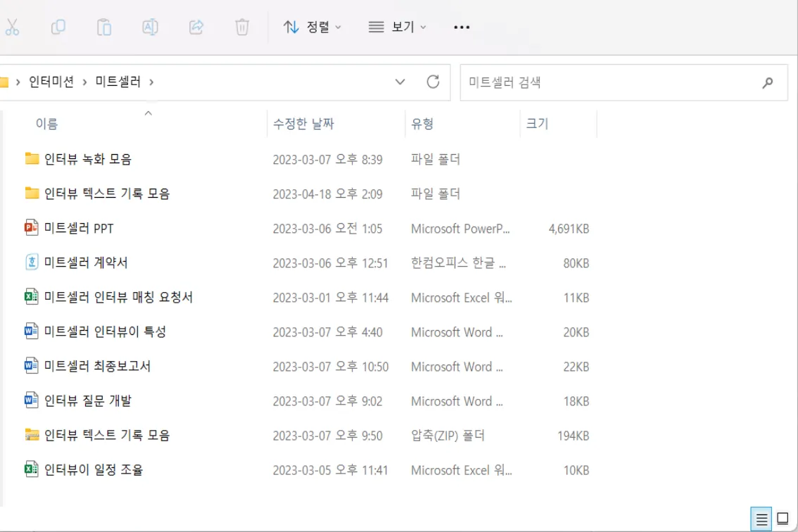This screenshot has height=532, width=798.
Task: Click the Delete (trash) icon
Action: point(242,27)
